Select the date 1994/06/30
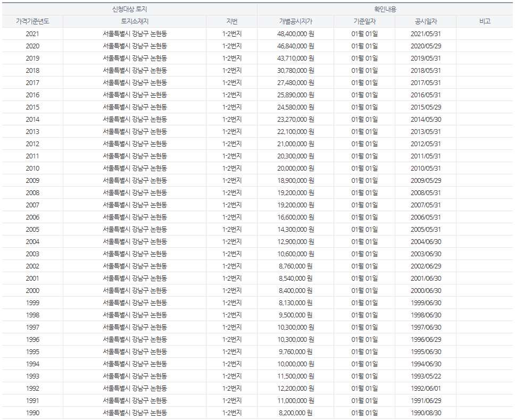Image resolution: width=515 pixels, height=420 pixels. tap(426, 364)
